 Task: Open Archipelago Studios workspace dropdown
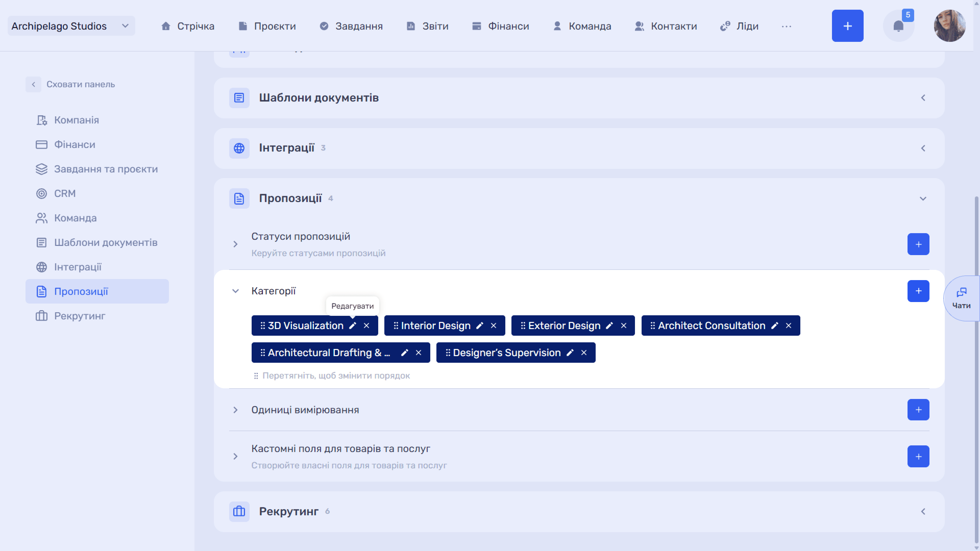point(71,26)
